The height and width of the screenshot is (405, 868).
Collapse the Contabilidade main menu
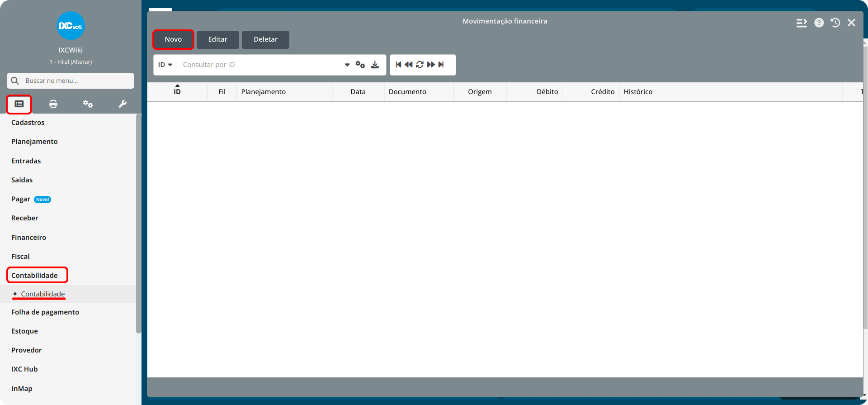pyautogui.click(x=34, y=276)
